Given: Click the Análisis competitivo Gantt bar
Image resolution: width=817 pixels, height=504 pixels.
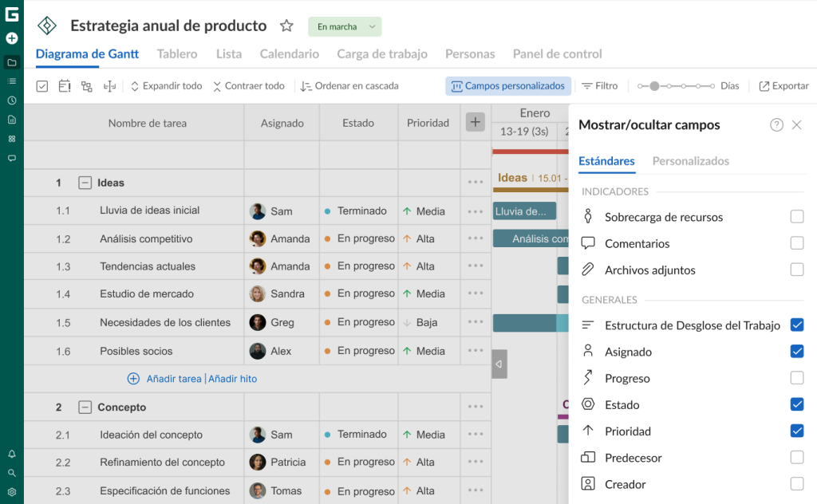Looking at the screenshot, I should point(531,238).
